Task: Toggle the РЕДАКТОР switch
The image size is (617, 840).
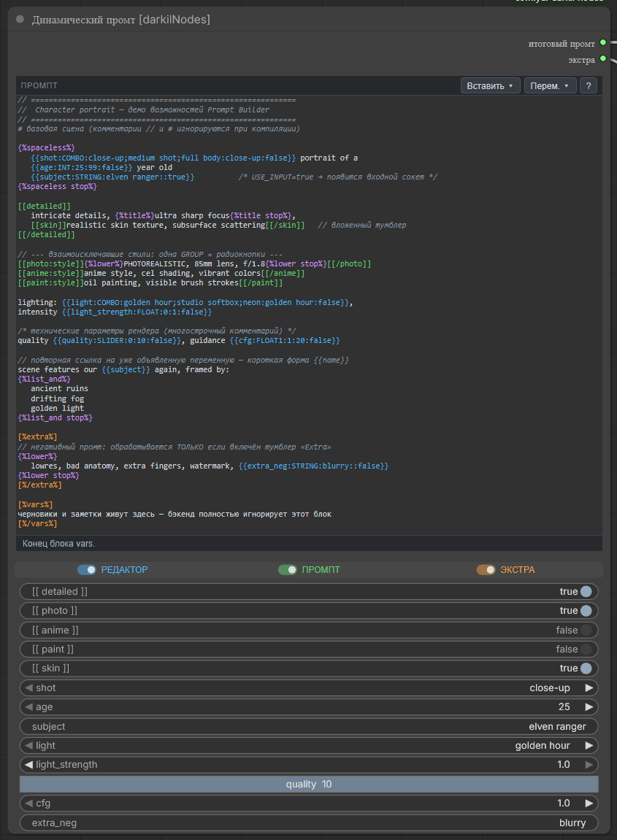Action: pyautogui.click(x=86, y=570)
